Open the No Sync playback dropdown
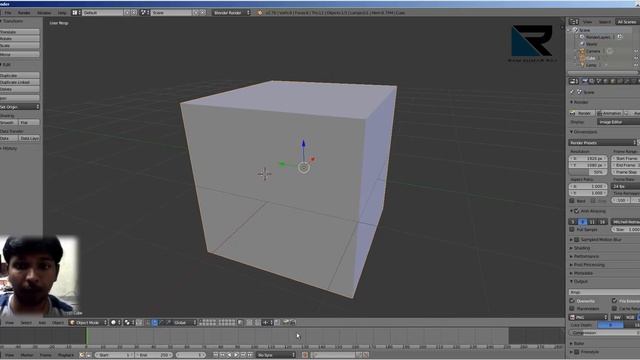 [x=276, y=355]
